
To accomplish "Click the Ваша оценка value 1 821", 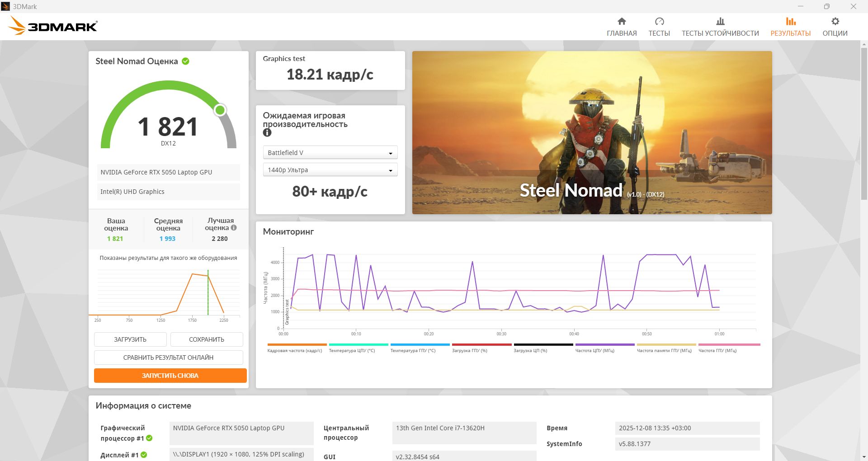I will pyautogui.click(x=115, y=239).
